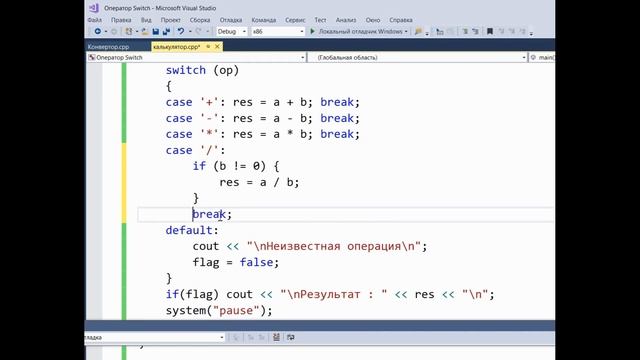Click the bookmark toolbar icon
The height and width of the screenshot is (360, 640).
click(489, 31)
